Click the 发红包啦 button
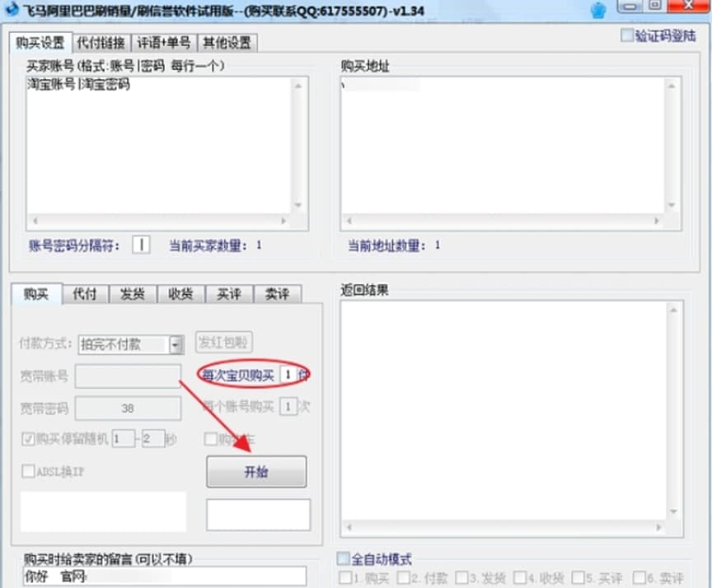712x588 pixels. point(223,342)
